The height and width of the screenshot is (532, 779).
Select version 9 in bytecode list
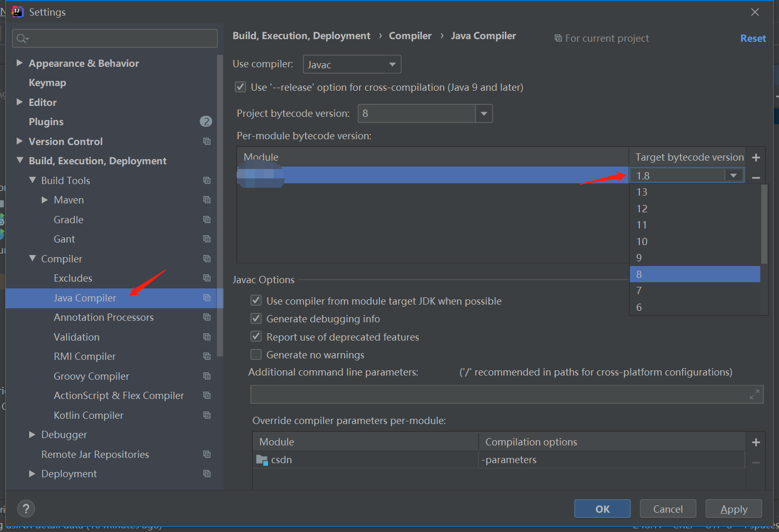pyautogui.click(x=695, y=258)
